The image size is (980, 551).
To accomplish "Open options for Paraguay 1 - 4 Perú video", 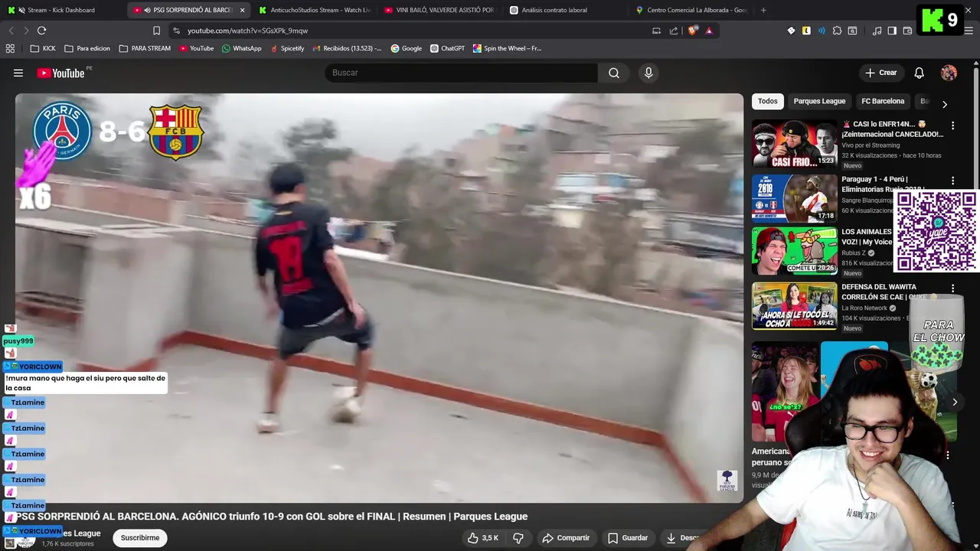I will (952, 181).
